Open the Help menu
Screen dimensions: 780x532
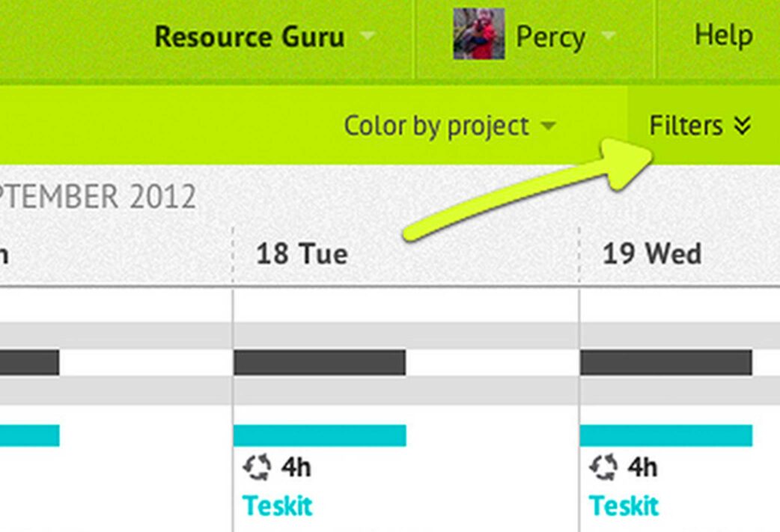[x=723, y=36]
